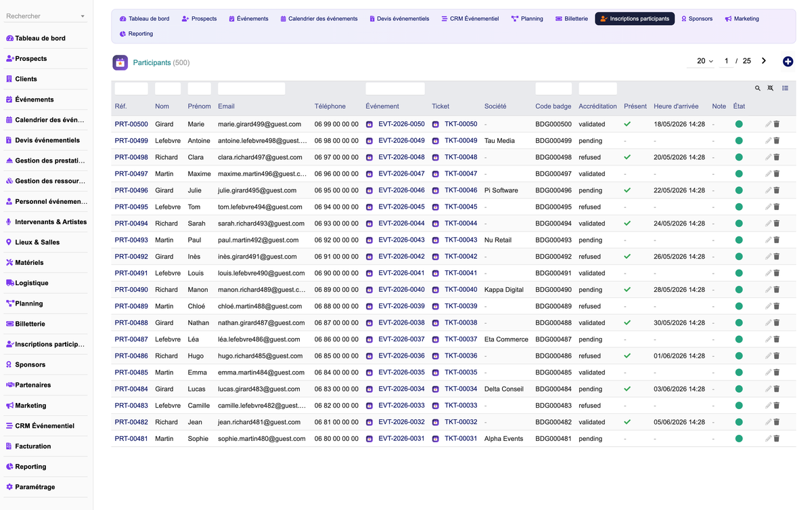
Task: Delete participant PRT-00500 with trash icon
Action: point(777,124)
